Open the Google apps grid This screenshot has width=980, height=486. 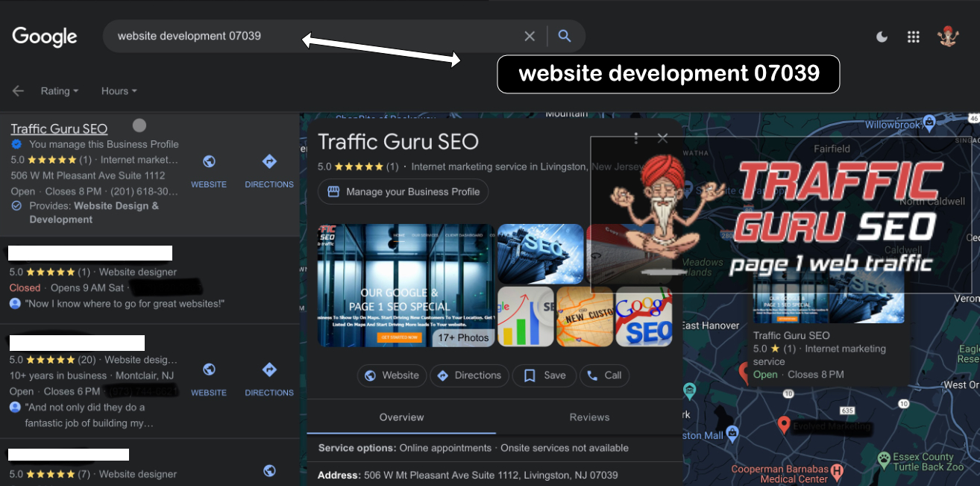click(913, 37)
